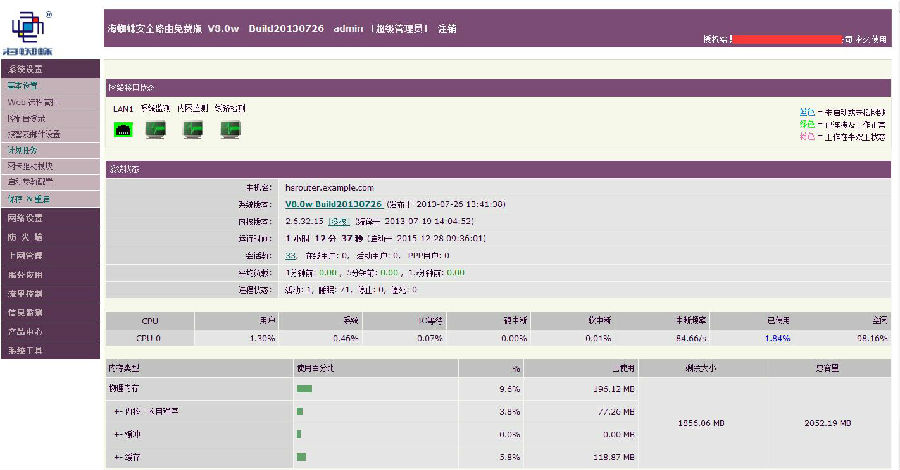Click the third interface monitor icon
Viewport: 900px width, 470px height.
(193, 130)
